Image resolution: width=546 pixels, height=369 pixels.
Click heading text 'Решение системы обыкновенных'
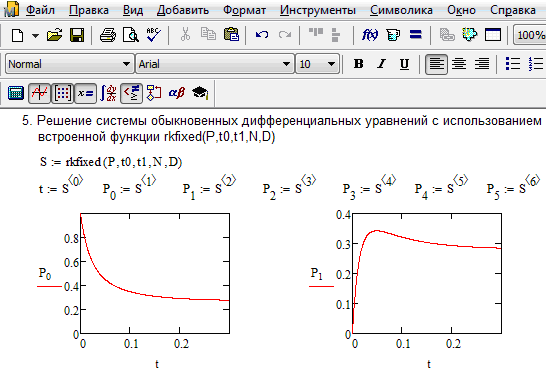click(x=139, y=121)
